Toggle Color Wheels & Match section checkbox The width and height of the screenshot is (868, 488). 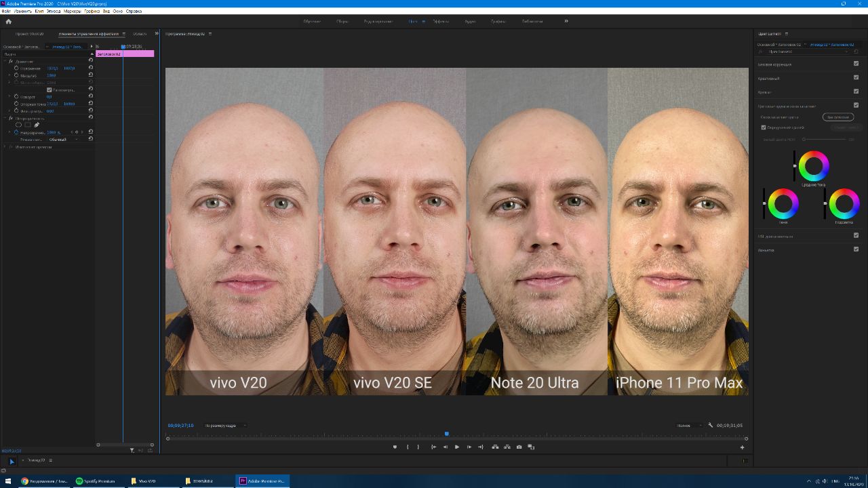click(x=856, y=105)
